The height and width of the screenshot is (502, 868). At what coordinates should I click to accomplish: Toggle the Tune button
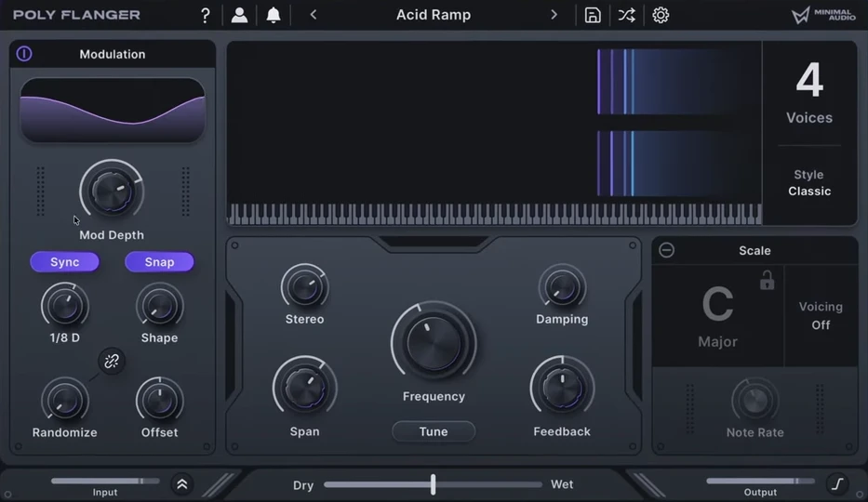pos(434,431)
